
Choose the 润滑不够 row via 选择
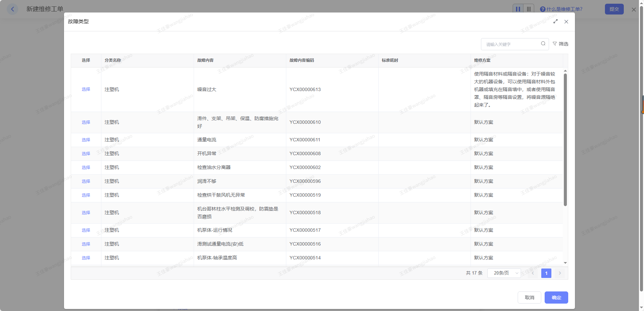click(86, 181)
